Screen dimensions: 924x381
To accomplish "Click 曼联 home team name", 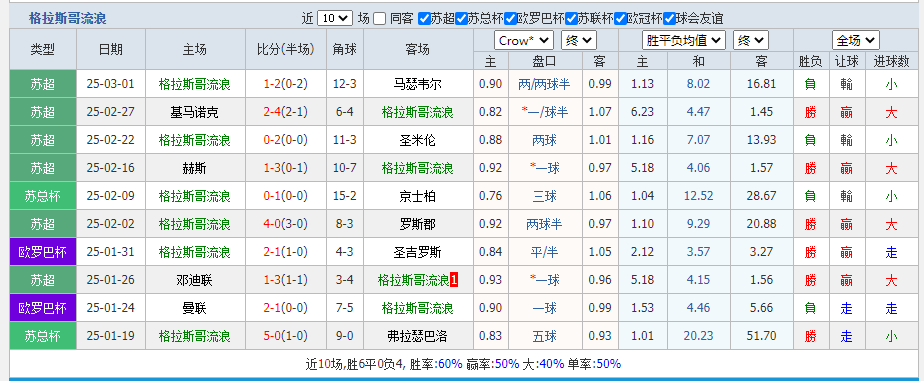I will 194,308.
